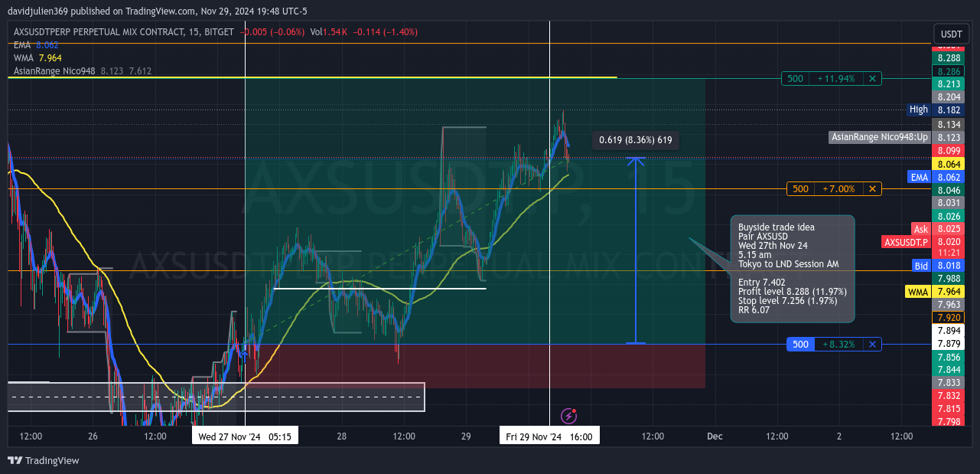Click the 7.798 price scale label

949,421
